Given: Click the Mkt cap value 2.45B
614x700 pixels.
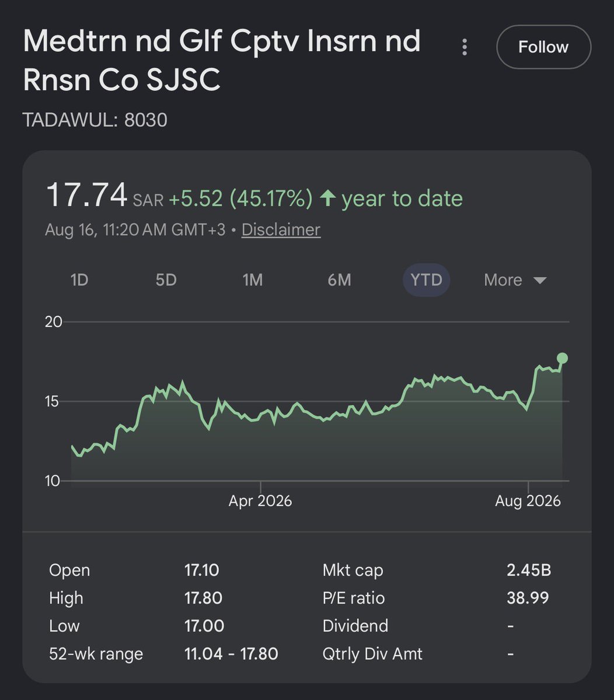Looking at the screenshot, I should point(529,570).
